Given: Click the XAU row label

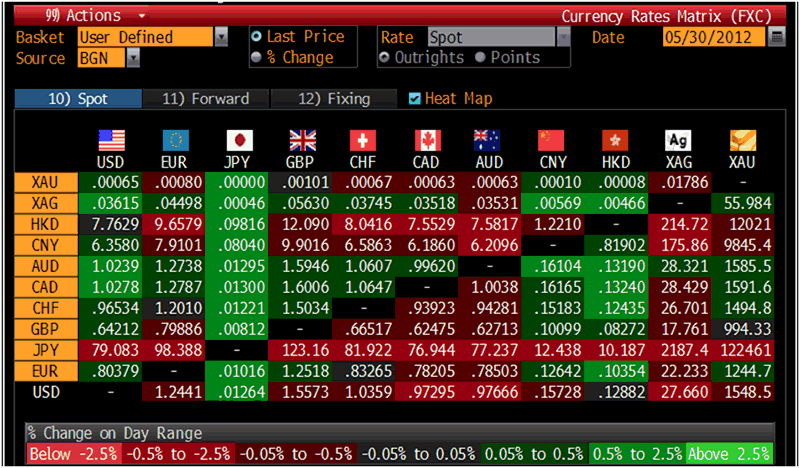Looking at the screenshot, I should [x=44, y=182].
